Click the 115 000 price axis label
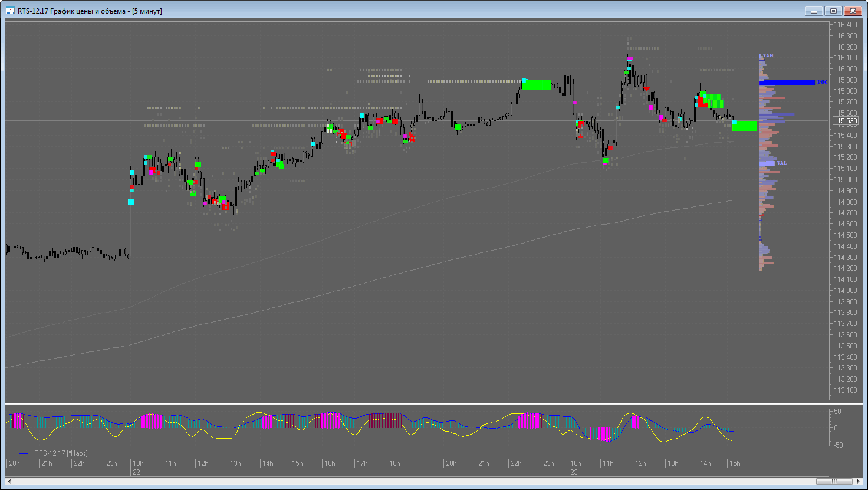This screenshot has height=490, width=868. click(845, 180)
